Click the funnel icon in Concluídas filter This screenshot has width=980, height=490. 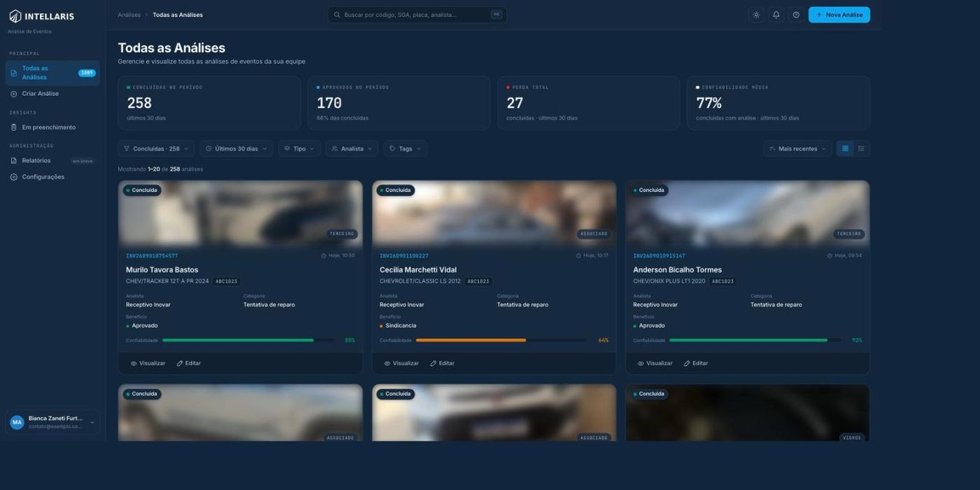click(x=127, y=148)
